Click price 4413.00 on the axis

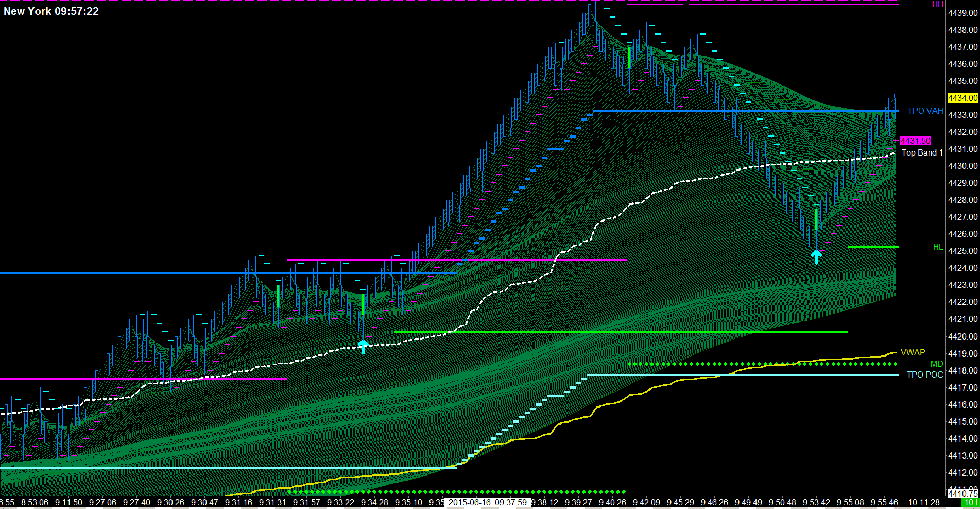tap(962, 455)
